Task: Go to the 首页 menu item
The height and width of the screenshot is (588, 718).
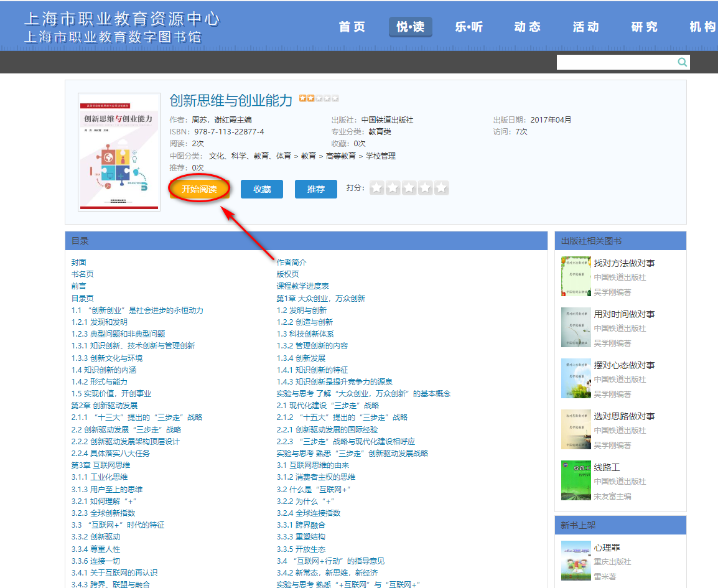Action: pyautogui.click(x=352, y=27)
